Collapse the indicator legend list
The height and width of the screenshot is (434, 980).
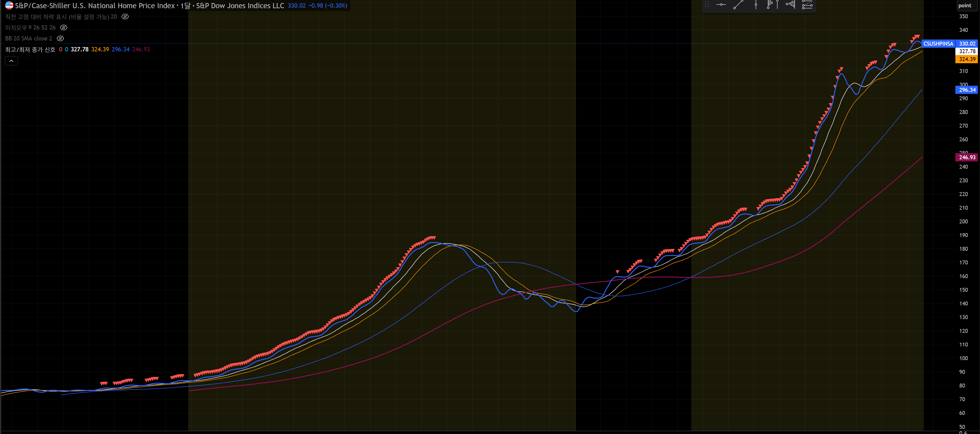point(12,61)
